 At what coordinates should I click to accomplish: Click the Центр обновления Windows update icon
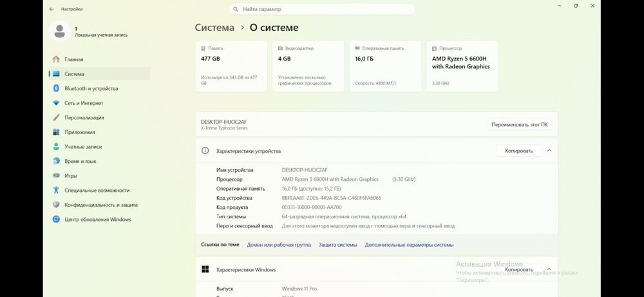coord(56,219)
